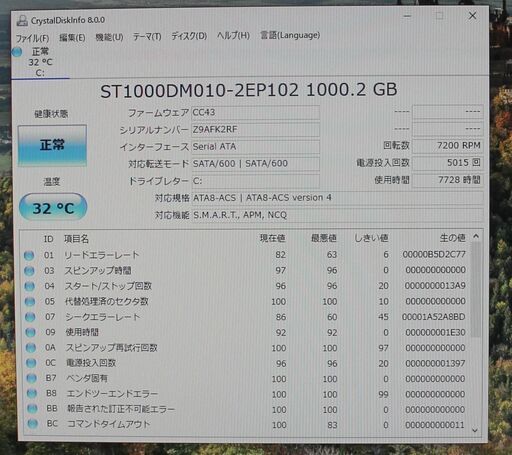The width and height of the screenshot is (512, 455).
Task: Click raw value 0000000013A9
Action: click(x=435, y=286)
